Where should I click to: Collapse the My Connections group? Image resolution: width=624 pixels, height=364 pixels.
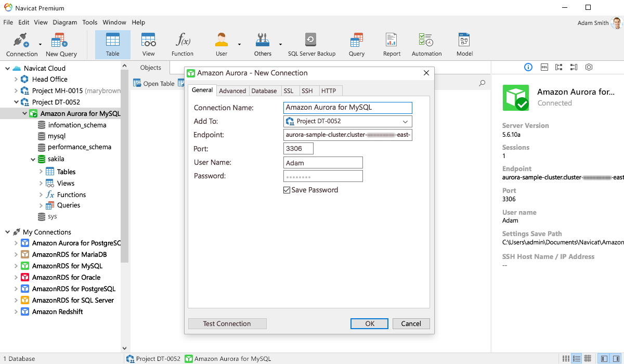7,232
